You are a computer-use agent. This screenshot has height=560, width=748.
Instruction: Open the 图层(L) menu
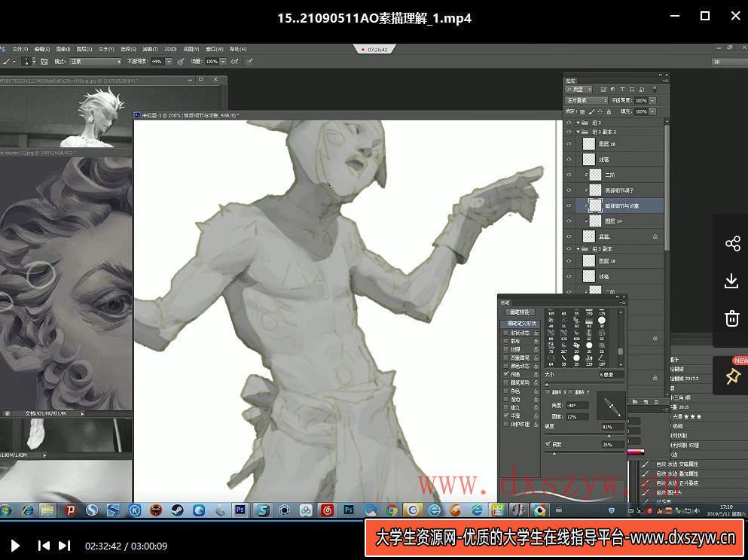(84, 49)
